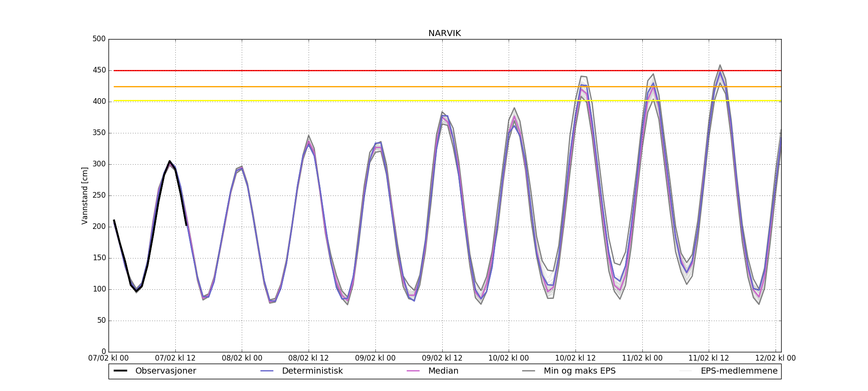Click the Observasjoner legend label
This screenshot has height=391, width=868.
[x=165, y=371]
